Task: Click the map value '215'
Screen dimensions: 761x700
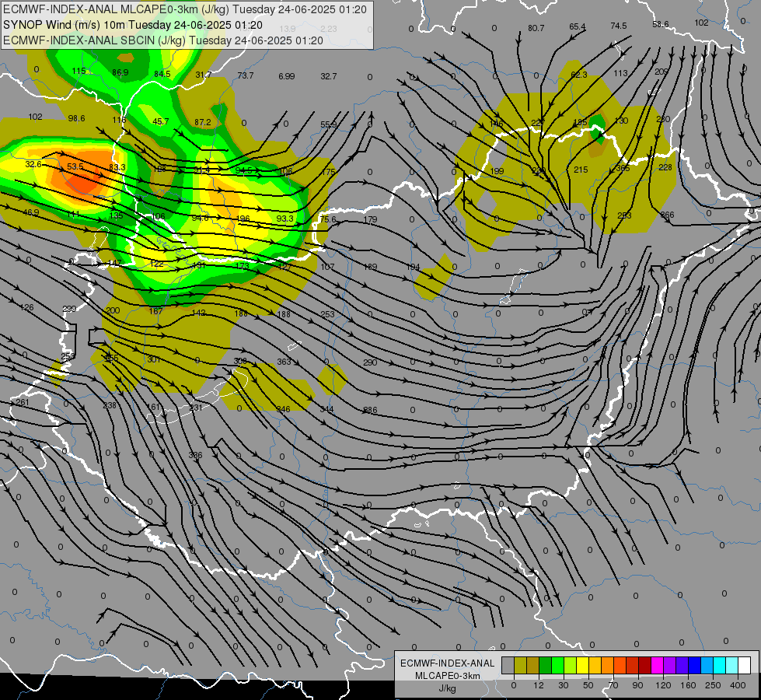Action: pos(581,170)
